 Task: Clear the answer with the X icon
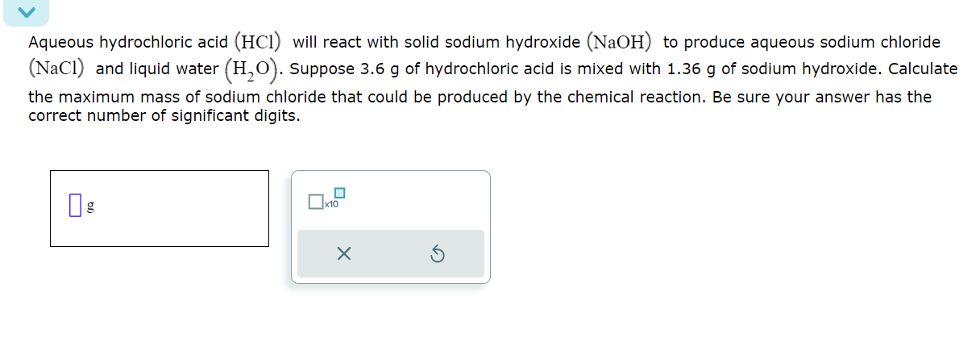(x=343, y=255)
